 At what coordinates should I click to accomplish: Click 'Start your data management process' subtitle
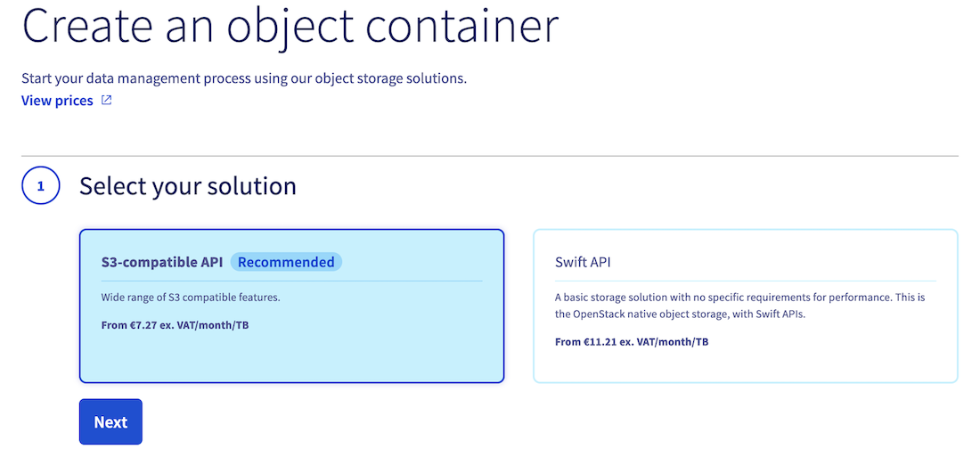pos(244,78)
